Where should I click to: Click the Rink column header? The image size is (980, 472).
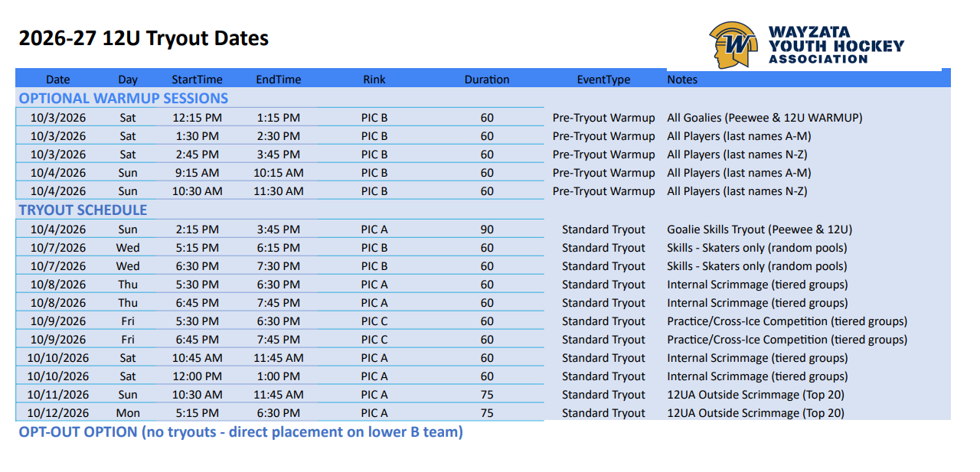pos(374,80)
